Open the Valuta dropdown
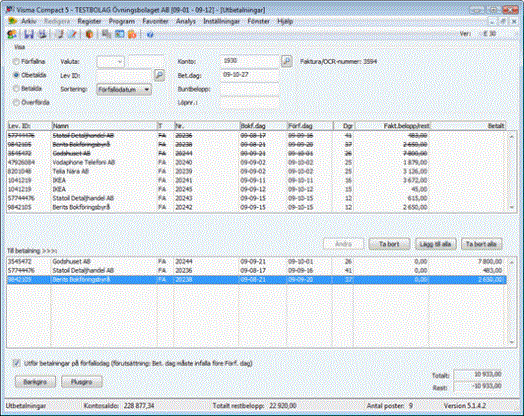This screenshot has height=416, width=524. pyautogui.click(x=111, y=61)
